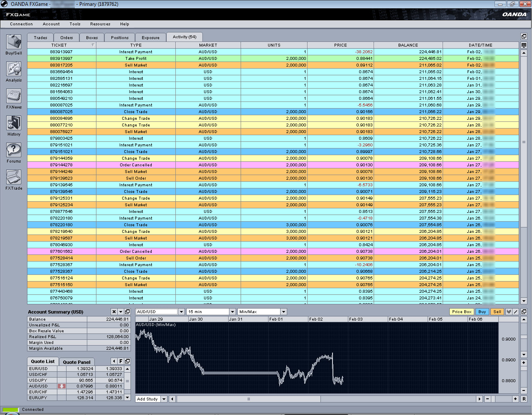This screenshot has width=532, height=415.
Task: Click the BALANCE column header
Action: [x=408, y=45]
